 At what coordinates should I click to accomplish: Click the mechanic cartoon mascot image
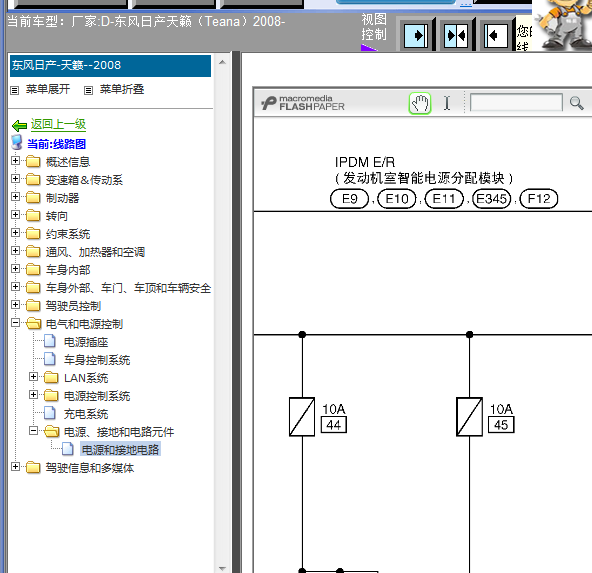(563, 25)
